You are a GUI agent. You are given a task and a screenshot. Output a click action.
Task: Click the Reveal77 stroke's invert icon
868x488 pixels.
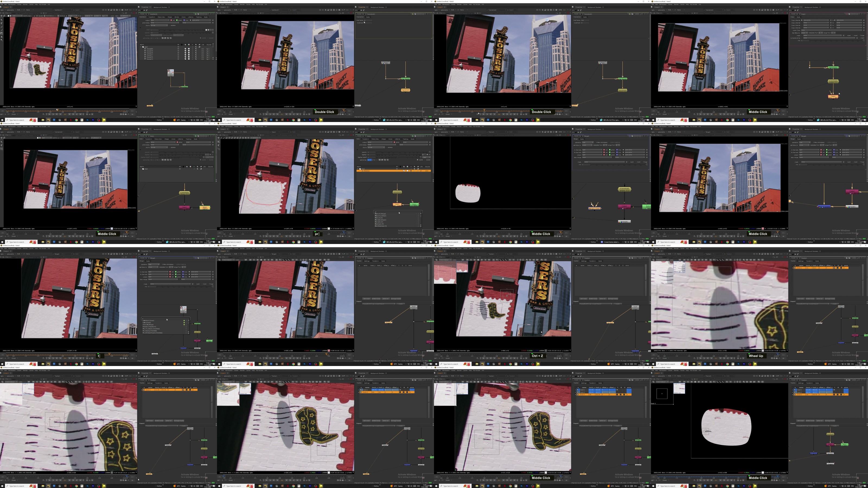click(x=192, y=55)
